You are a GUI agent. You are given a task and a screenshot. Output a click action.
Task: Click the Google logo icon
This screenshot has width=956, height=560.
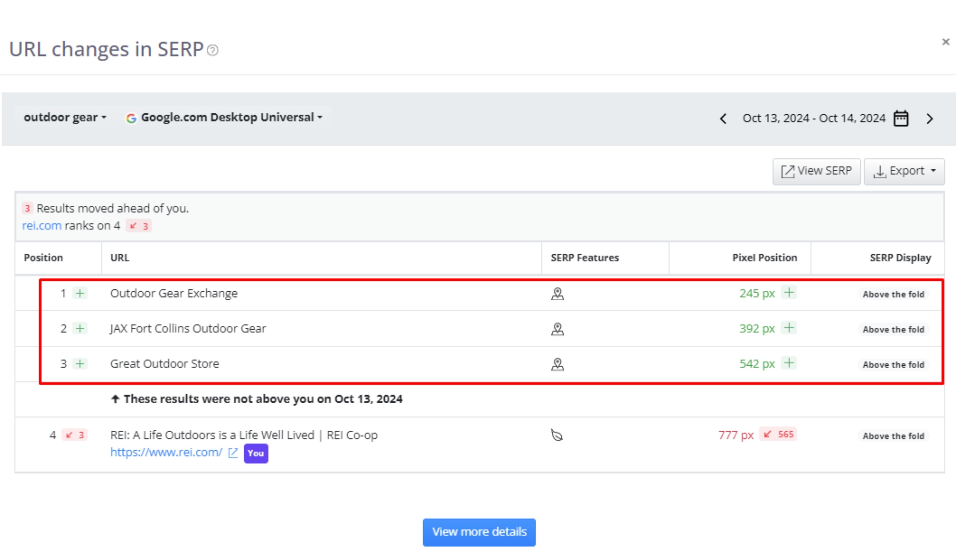point(131,118)
